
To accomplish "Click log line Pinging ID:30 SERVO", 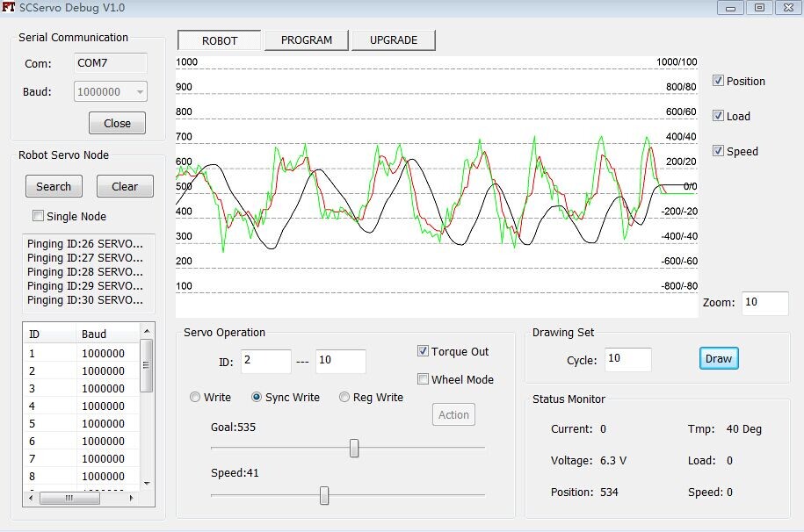I will tap(85, 300).
